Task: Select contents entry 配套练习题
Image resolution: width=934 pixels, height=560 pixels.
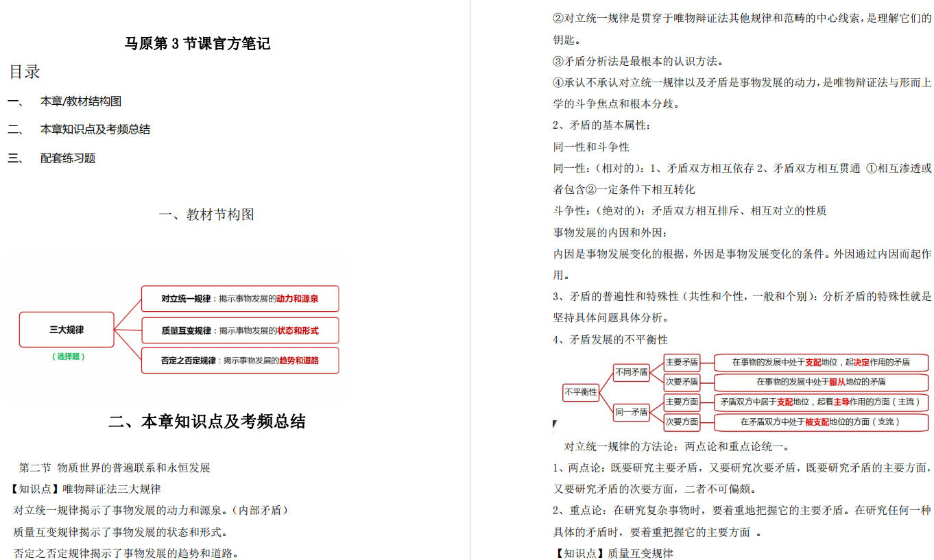Action: coord(67,158)
